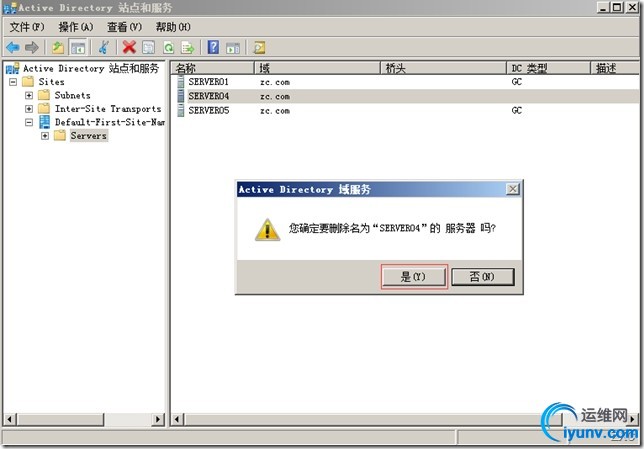The width and height of the screenshot is (644, 449).
Task: Click GC type cell for SERVER05
Action: pos(517,111)
